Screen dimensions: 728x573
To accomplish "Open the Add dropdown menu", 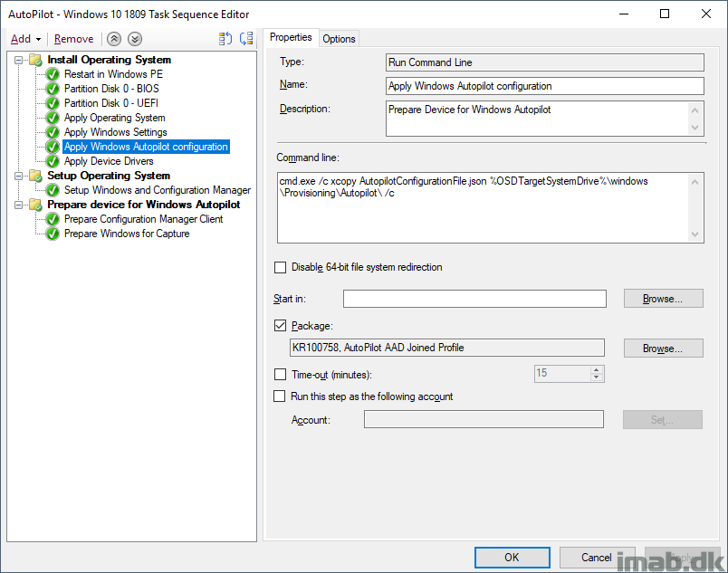I will pyautogui.click(x=26, y=39).
